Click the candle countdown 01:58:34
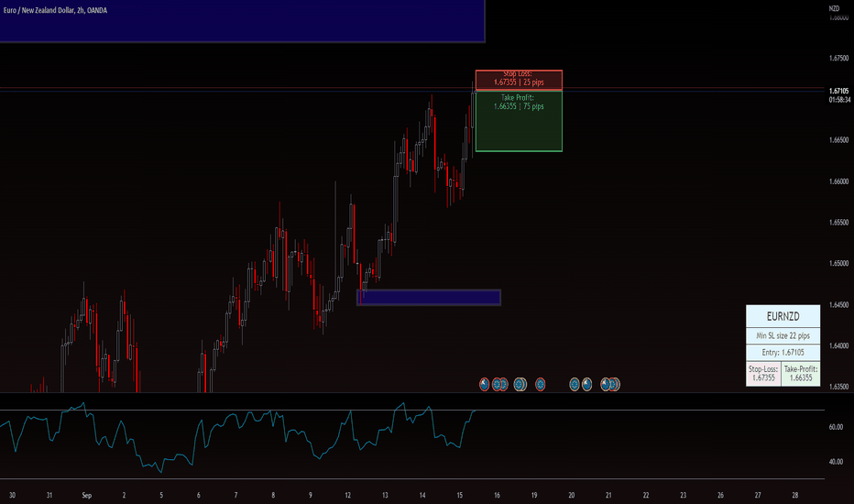 839,100
